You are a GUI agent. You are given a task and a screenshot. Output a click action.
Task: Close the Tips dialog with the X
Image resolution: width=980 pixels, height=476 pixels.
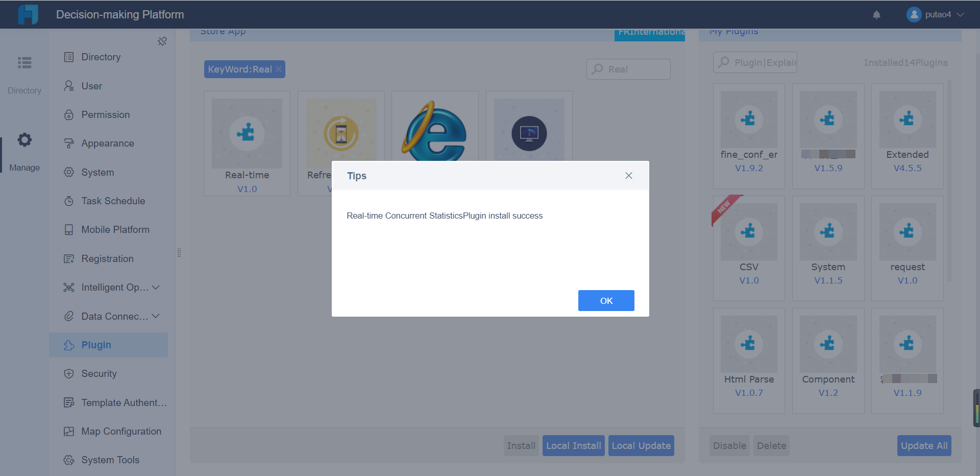tap(629, 176)
